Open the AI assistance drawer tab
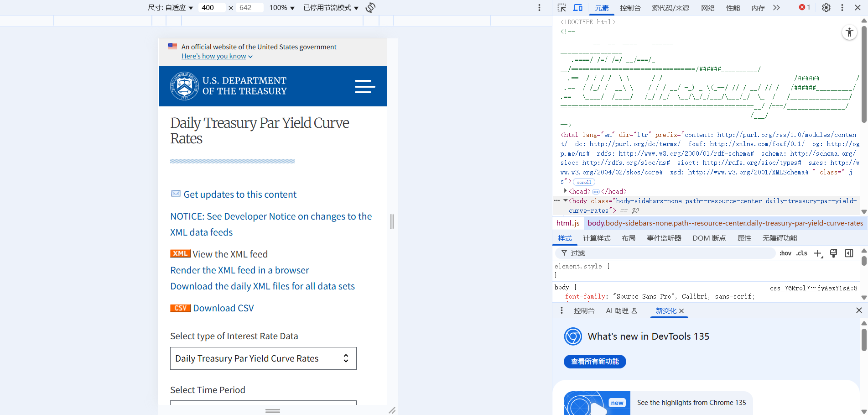Viewport: 868px width, 415px height. (621, 311)
